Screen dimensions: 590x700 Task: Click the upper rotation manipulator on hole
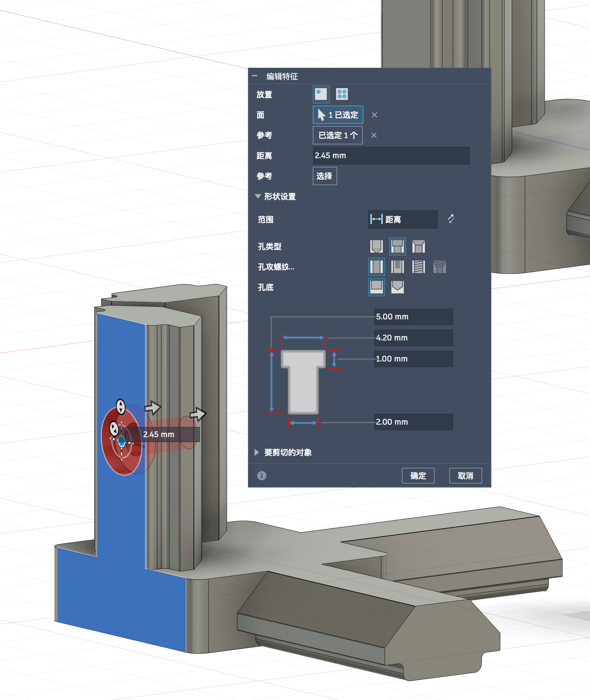point(120,407)
